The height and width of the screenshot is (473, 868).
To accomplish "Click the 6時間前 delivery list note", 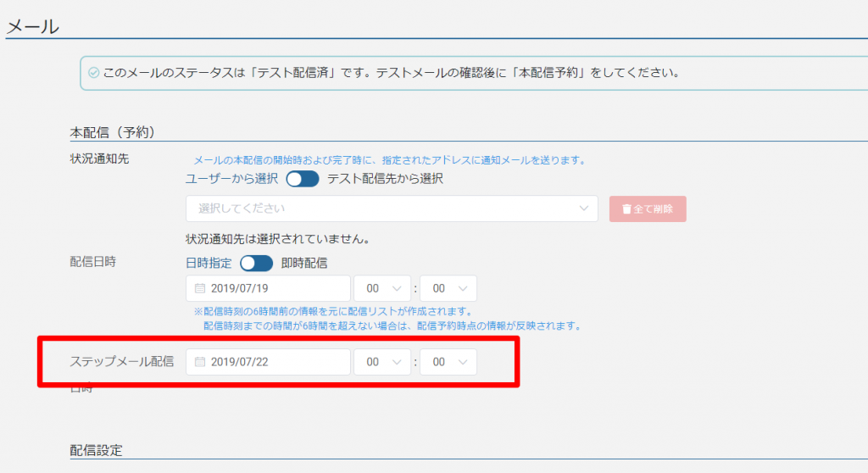I will [334, 311].
